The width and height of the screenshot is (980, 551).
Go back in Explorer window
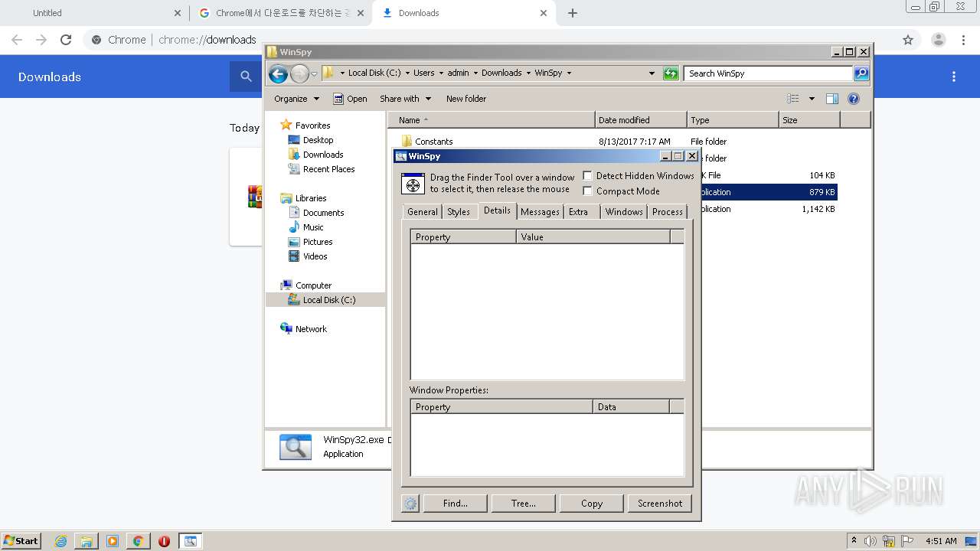[278, 73]
